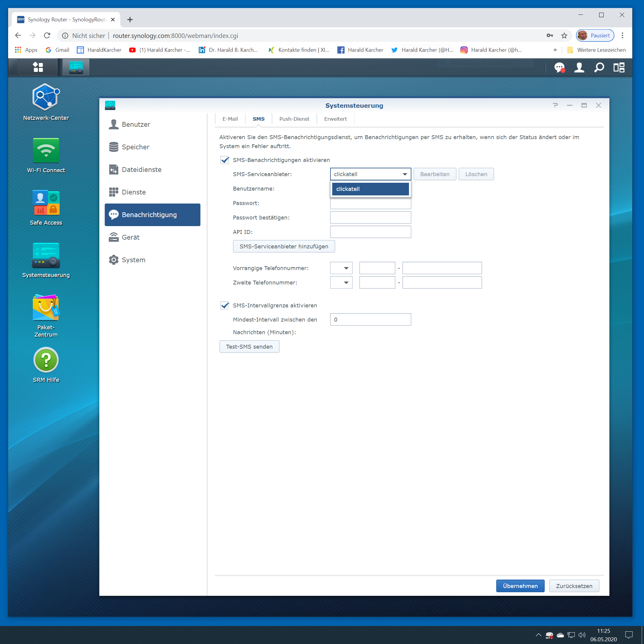
Task: Open the SRM search magnifier icon
Action: pos(599,68)
